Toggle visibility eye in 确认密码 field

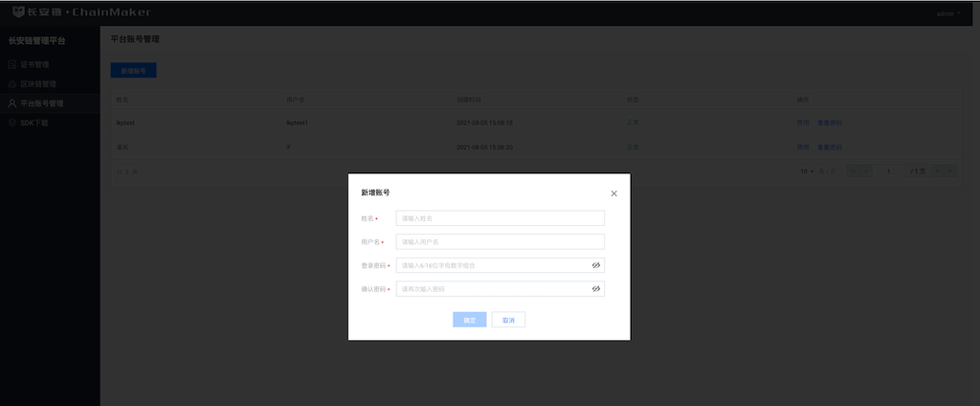click(x=595, y=288)
